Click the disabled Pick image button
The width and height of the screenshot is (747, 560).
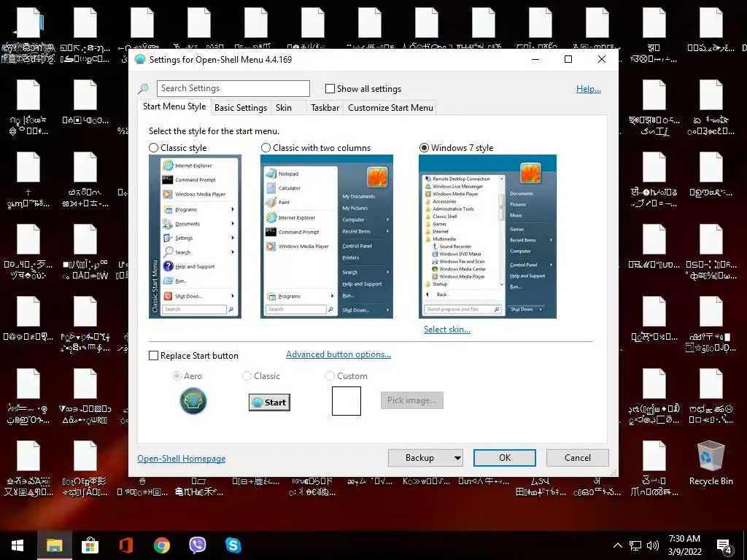412,400
